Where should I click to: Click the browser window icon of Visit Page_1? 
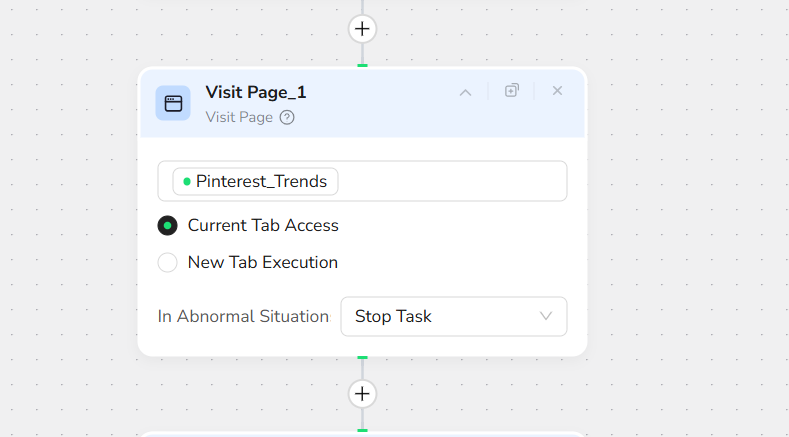click(173, 103)
